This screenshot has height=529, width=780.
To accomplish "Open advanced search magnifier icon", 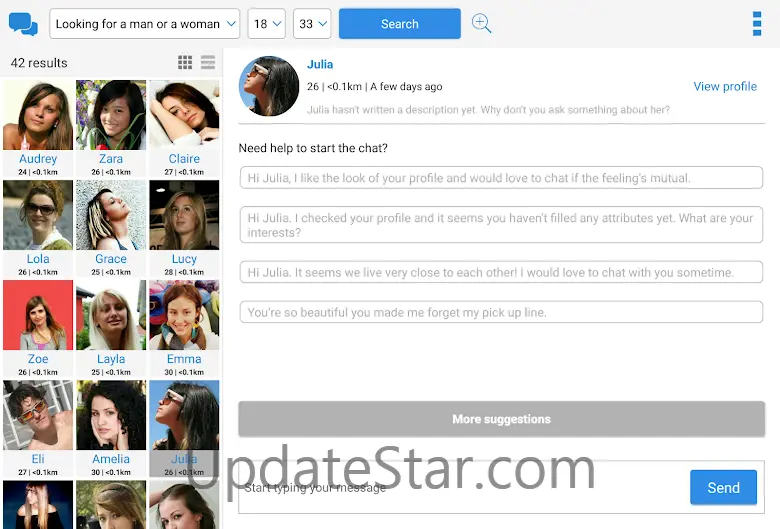I will click(x=481, y=23).
